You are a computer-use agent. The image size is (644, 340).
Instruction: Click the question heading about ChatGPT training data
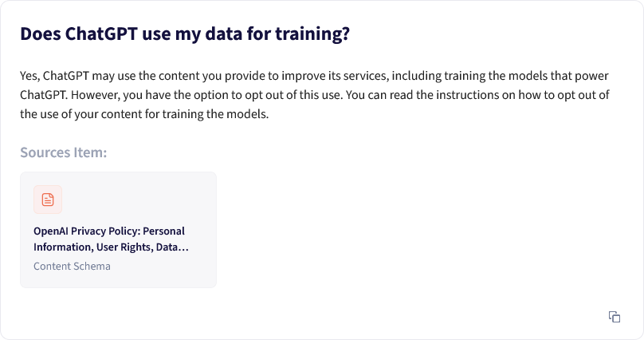click(185, 34)
